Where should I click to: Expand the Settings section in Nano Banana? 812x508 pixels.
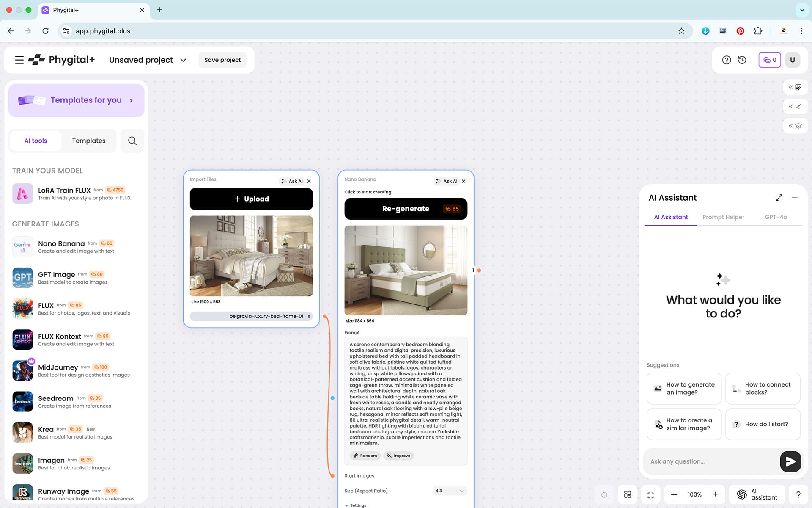355,505
